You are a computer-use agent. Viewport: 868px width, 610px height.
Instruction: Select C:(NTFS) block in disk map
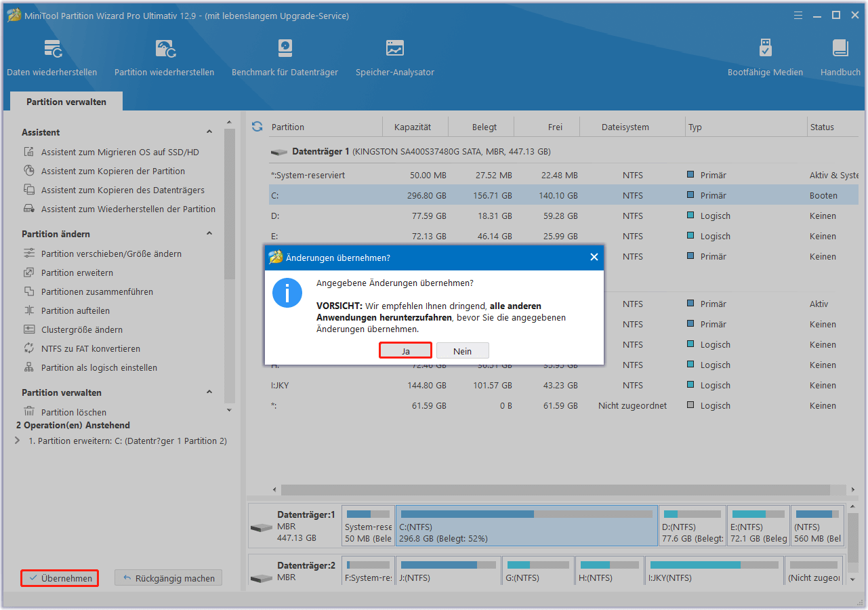click(526, 525)
